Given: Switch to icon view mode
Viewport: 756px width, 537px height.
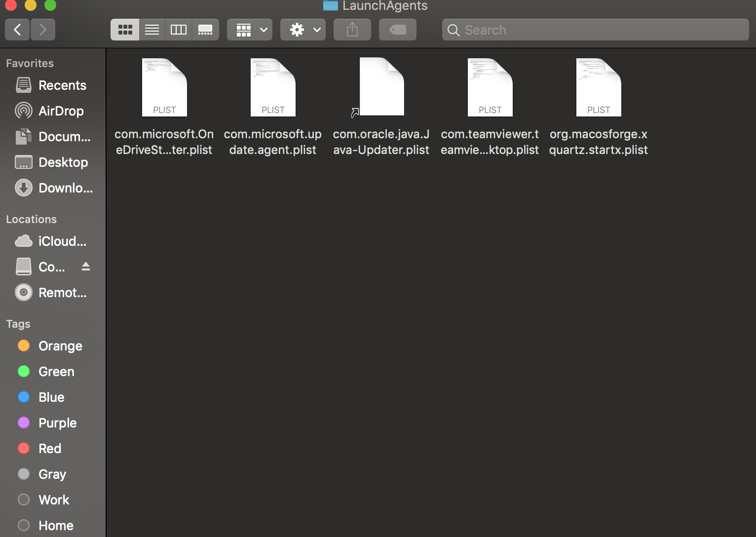Looking at the screenshot, I should [124, 30].
